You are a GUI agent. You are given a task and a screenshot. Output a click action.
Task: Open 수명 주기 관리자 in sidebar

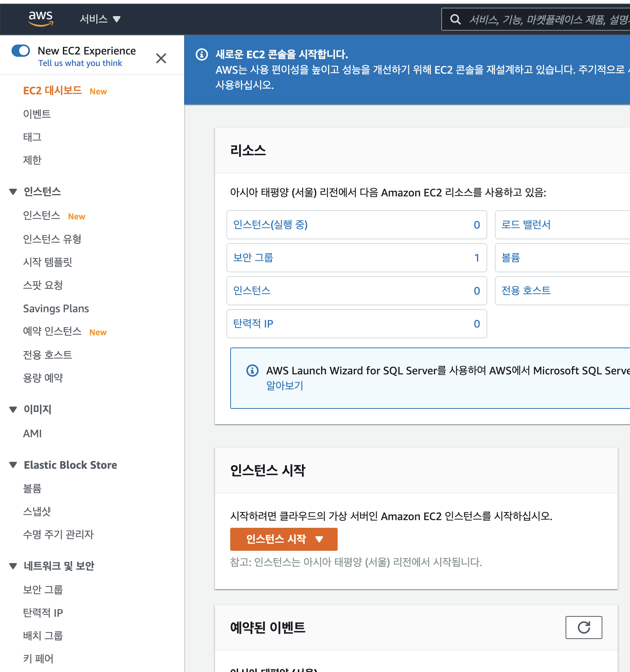[x=58, y=534]
